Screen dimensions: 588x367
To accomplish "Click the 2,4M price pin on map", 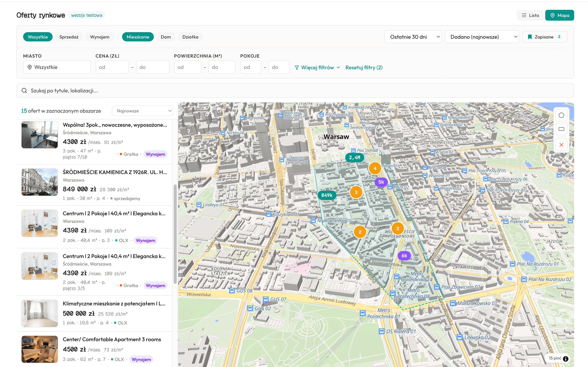I will click(x=354, y=158).
